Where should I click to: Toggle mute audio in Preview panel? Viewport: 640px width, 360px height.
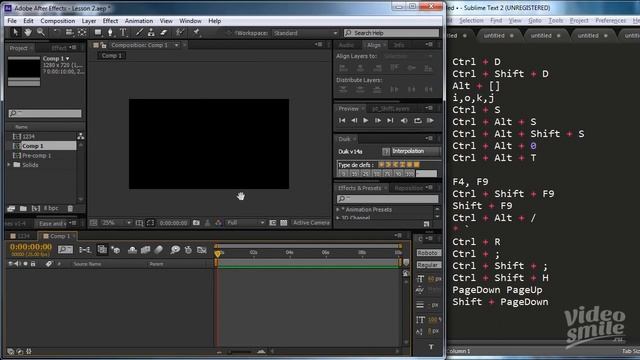[x=404, y=121]
